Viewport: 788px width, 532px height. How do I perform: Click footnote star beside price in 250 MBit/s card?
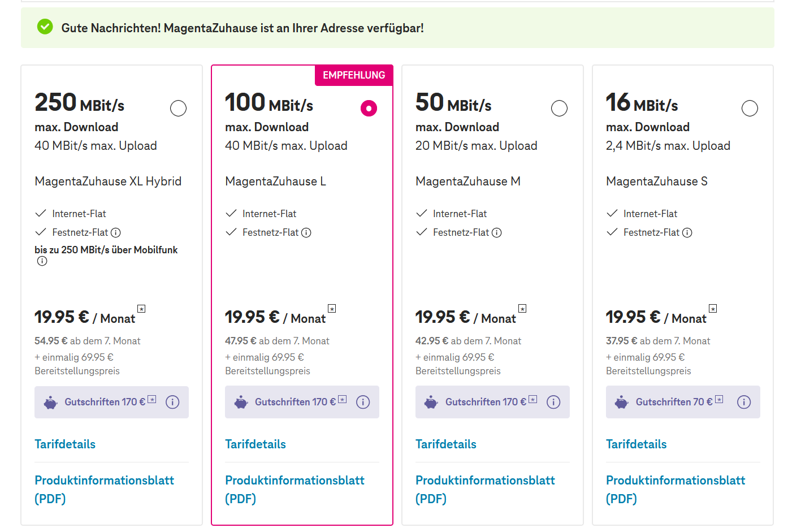(142, 309)
